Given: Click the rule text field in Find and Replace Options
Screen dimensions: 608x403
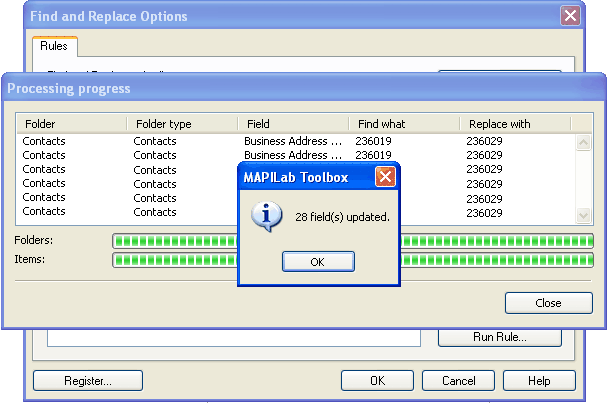Looking at the screenshot, I should [x=234, y=337].
